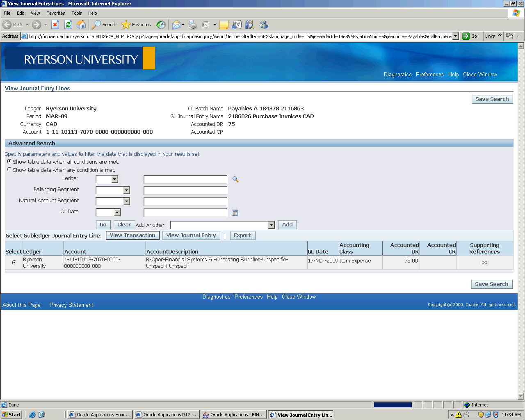Image resolution: width=525 pixels, height=420 pixels.
Task: Expand the Natural Account Segment operator dropdown
Action: pyautogui.click(x=126, y=201)
